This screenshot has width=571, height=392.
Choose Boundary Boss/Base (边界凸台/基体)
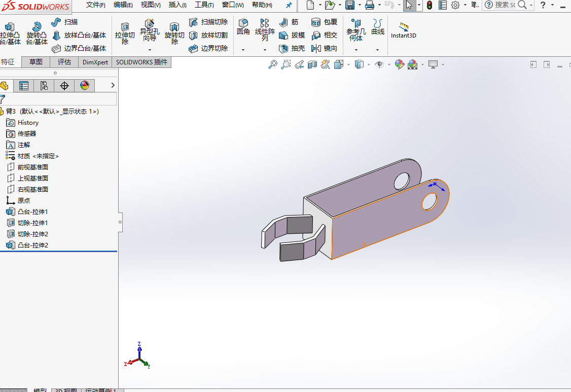coord(79,49)
